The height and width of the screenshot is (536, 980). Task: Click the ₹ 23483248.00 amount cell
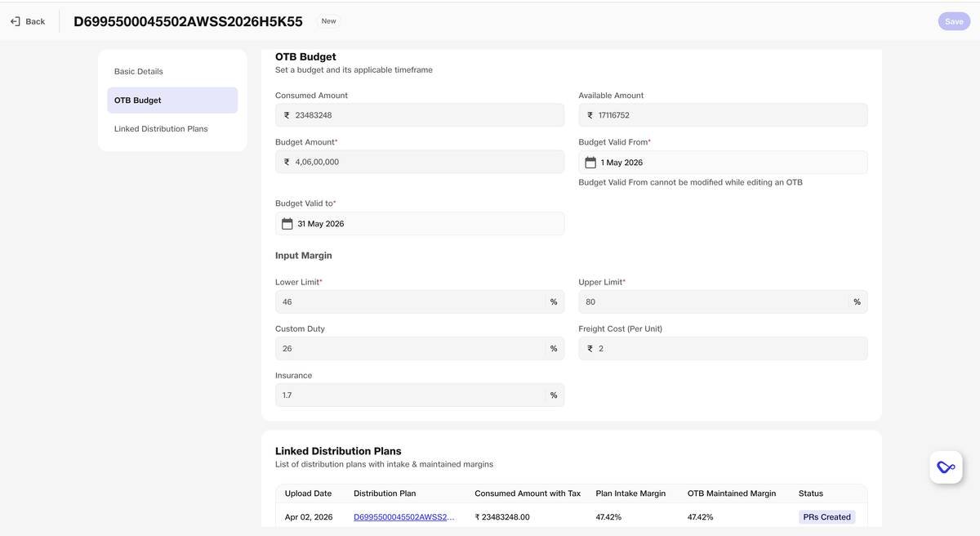(x=502, y=517)
